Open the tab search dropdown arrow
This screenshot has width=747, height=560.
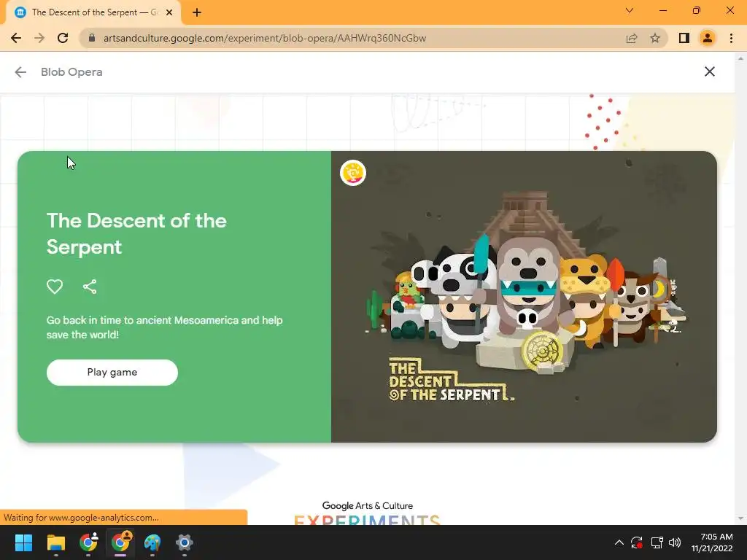(x=630, y=10)
